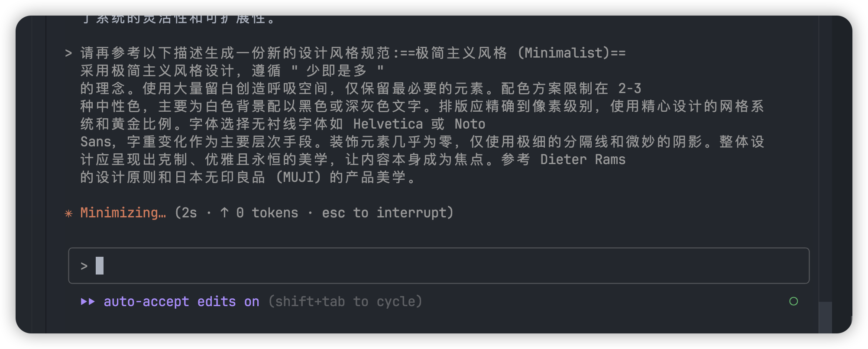Click the word "Noto" in the message

(470, 124)
